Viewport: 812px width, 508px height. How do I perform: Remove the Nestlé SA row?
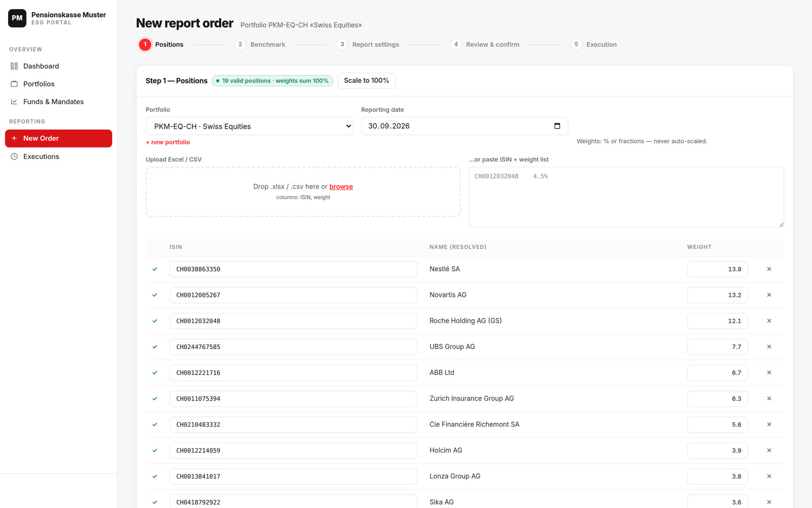(x=769, y=269)
